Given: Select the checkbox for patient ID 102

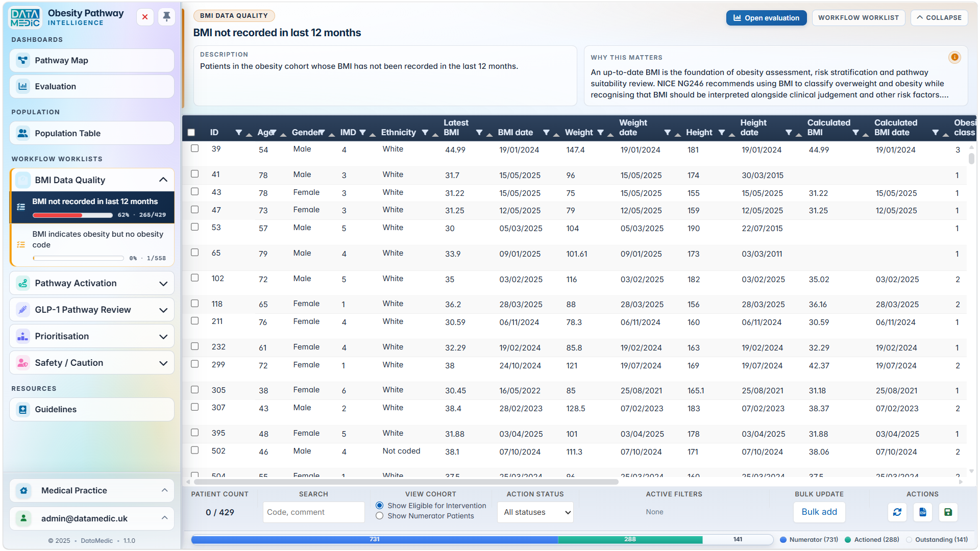Looking at the screenshot, I should [194, 278].
